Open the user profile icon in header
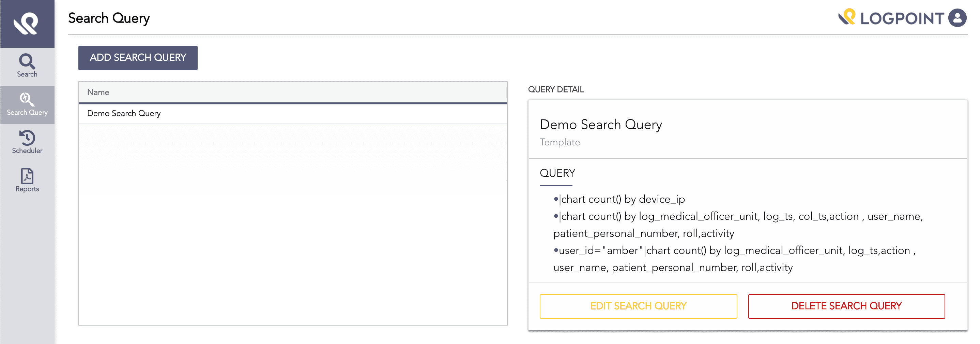 [x=957, y=17]
